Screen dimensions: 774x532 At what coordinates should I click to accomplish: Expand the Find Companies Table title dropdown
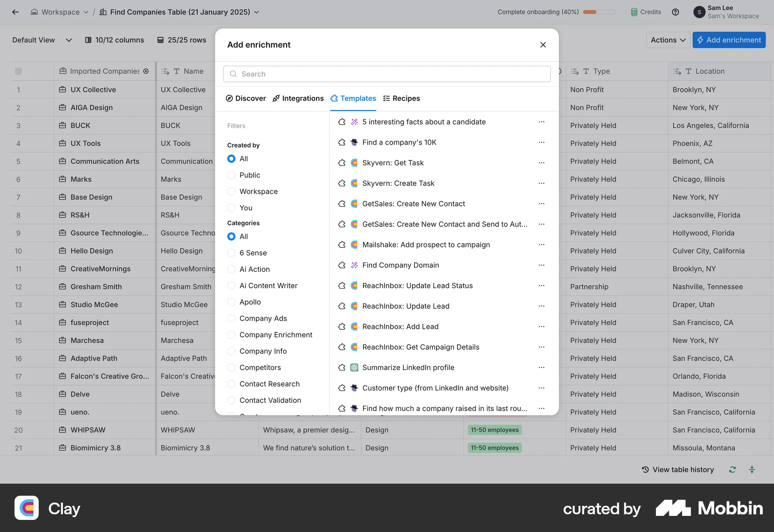coord(257,12)
